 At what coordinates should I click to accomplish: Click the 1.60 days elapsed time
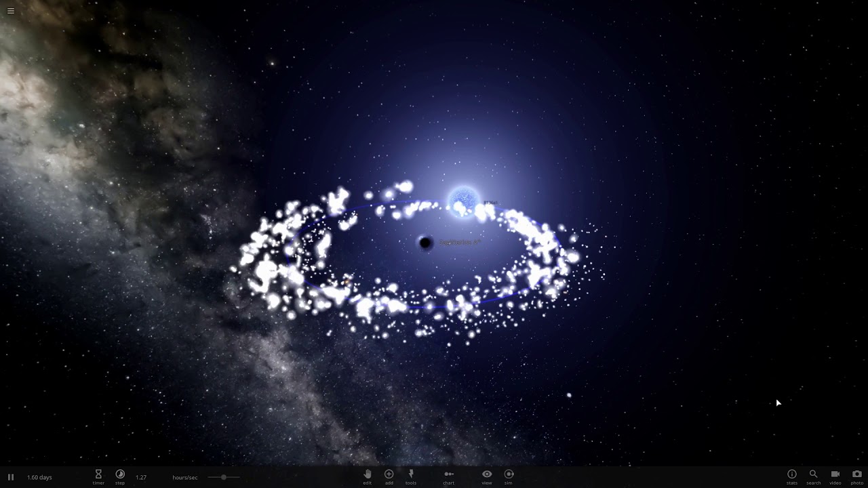(x=39, y=478)
